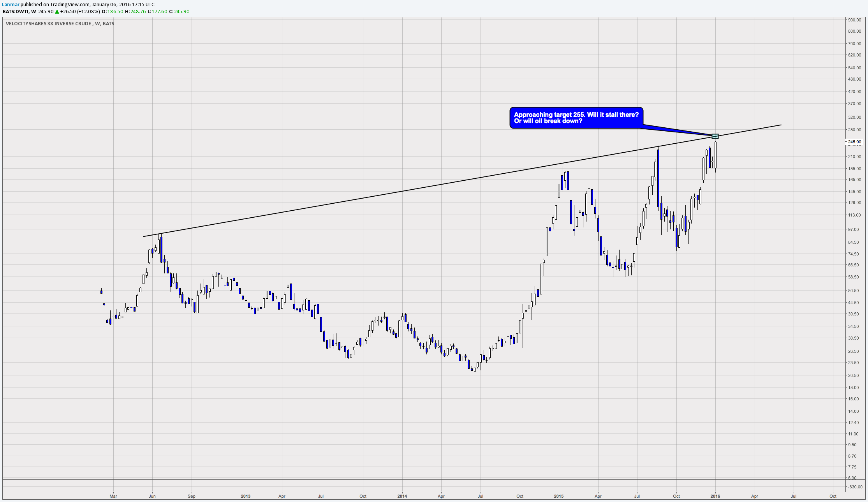
Task: Click the Jun label on the time axis
Action: (152, 496)
